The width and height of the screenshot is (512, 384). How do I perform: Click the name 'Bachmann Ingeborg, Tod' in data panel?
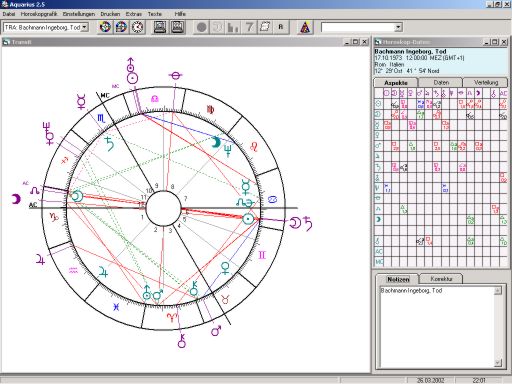pyautogui.click(x=410, y=52)
